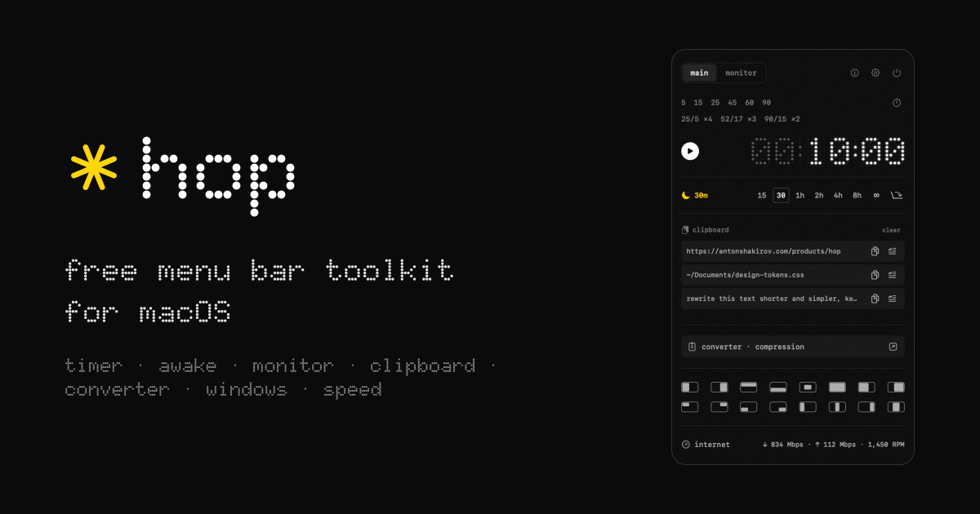Select the infinity awake duration
Screen dimensions: 980x514
pyautogui.click(x=876, y=195)
